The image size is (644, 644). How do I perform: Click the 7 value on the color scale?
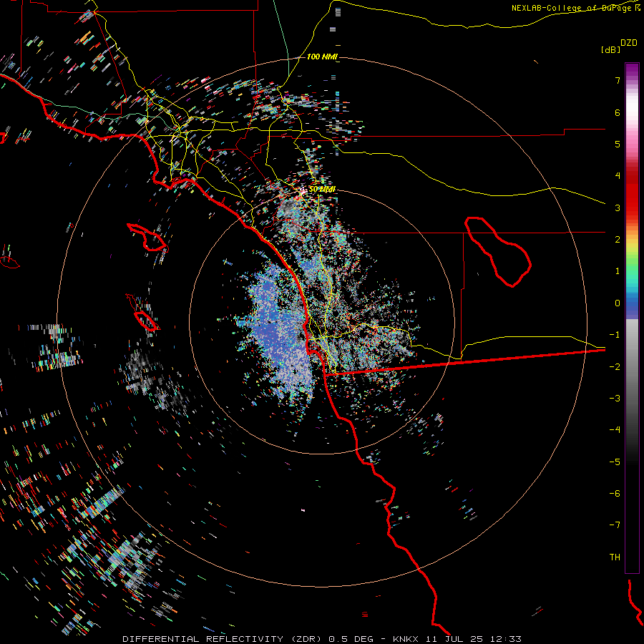618,80
